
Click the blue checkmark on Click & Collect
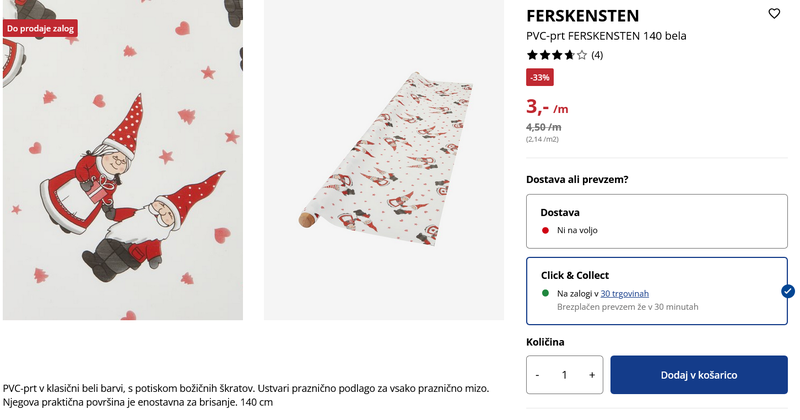(787, 291)
